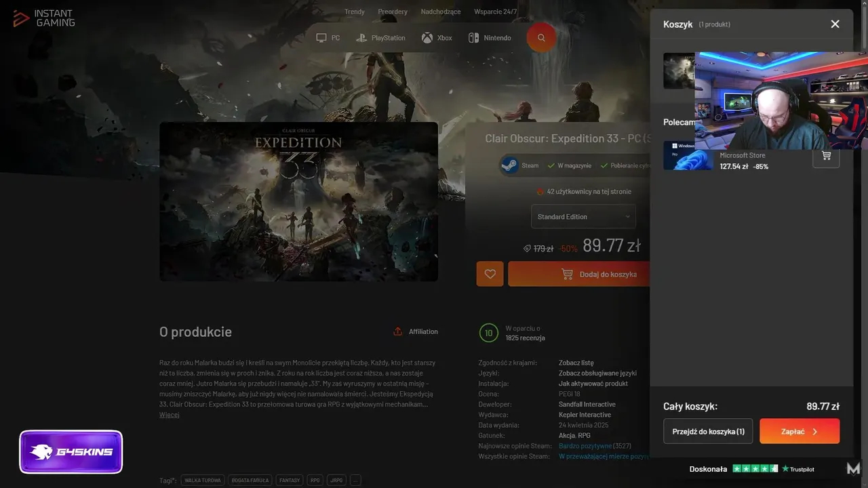
Task: Select the Nintendo platform tab
Action: click(x=490, y=38)
